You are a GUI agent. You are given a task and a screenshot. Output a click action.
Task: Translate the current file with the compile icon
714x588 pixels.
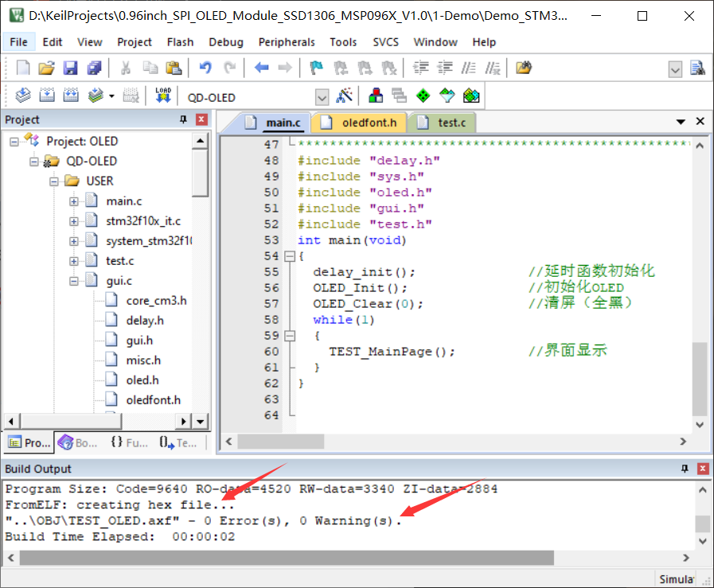point(23,95)
